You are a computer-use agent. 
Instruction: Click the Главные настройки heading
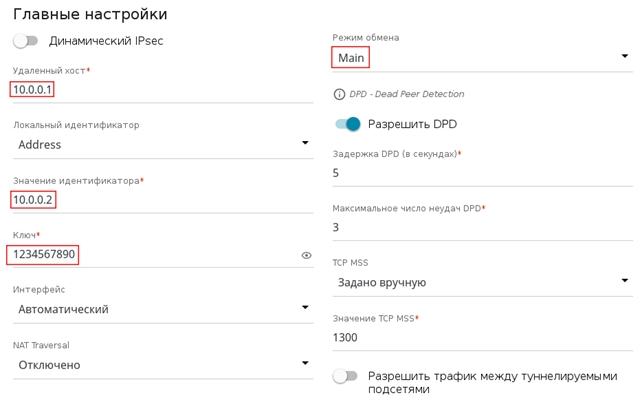(90, 14)
